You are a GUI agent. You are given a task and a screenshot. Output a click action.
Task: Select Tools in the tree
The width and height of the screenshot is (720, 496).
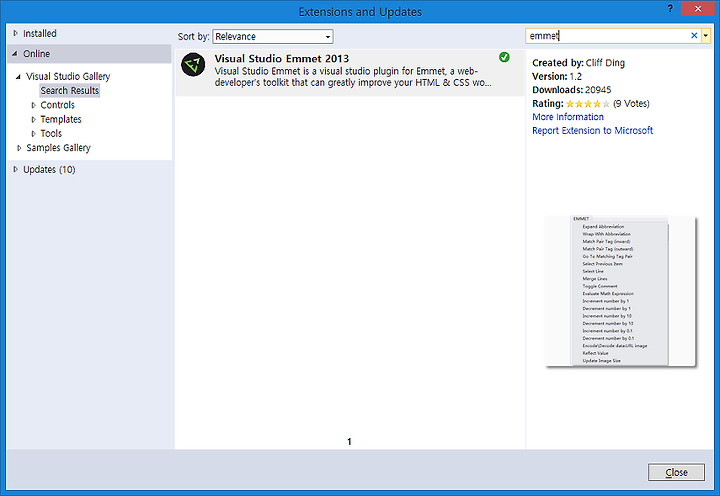[x=51, y=134]
